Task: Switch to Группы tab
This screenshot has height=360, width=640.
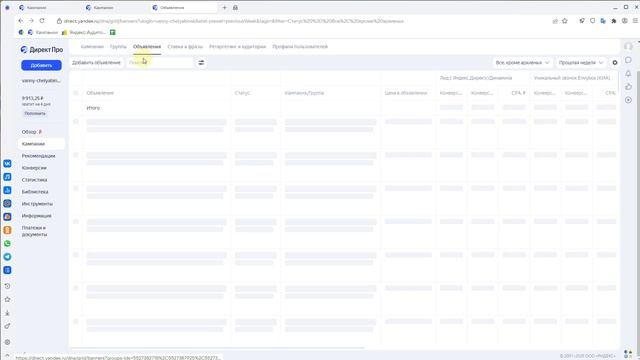Action: point(118,47)
